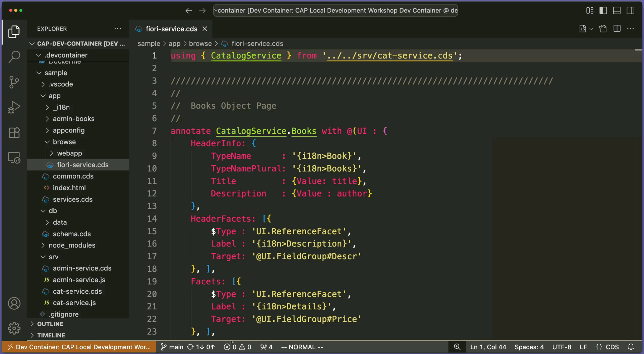Click the Open Changes icon in editor toolbar

603,29
